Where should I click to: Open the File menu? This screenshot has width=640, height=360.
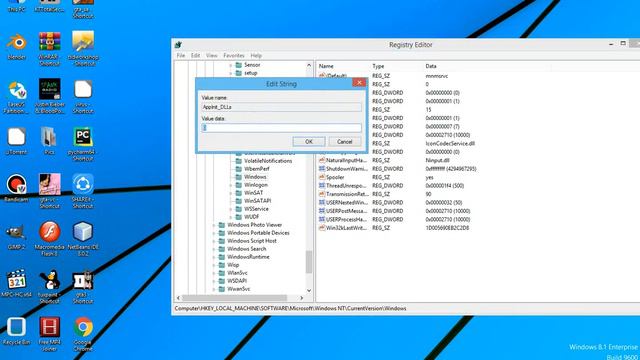click(181, 56)
